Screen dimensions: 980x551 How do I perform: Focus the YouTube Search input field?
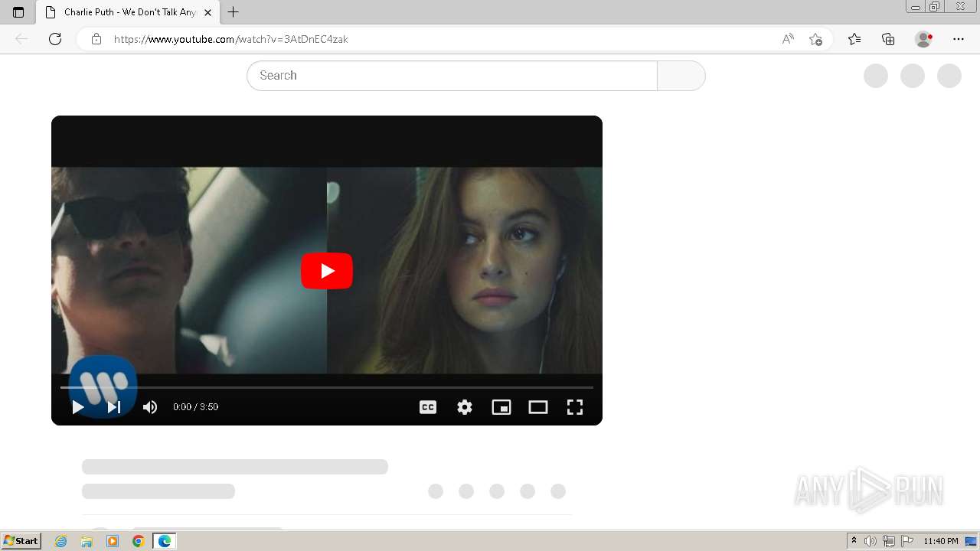click(x=452, y=76)
